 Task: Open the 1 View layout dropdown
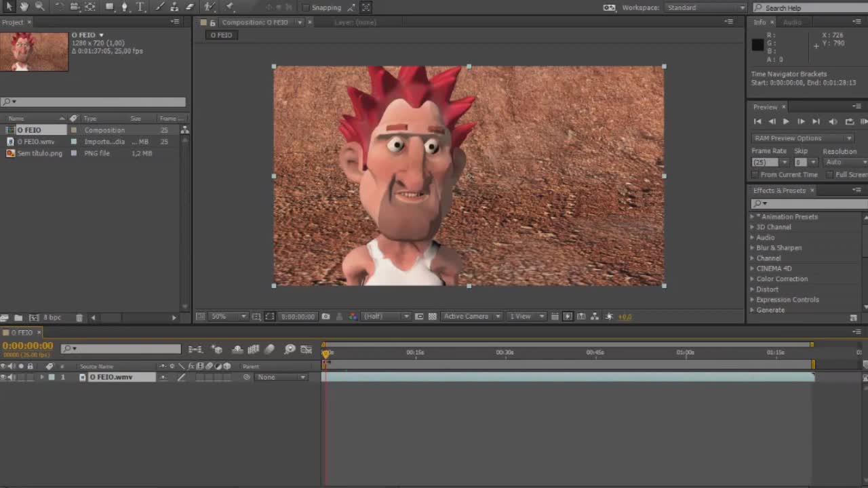point(527,317)
